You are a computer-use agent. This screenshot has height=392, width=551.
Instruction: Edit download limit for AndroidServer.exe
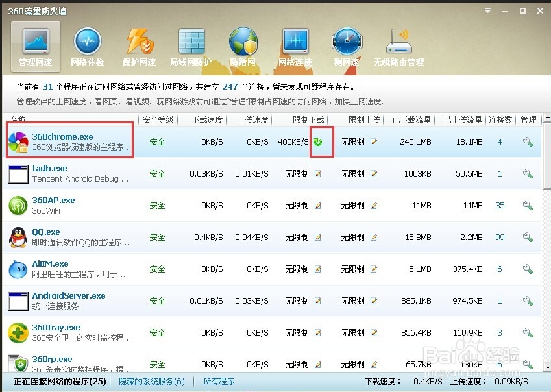318,300
